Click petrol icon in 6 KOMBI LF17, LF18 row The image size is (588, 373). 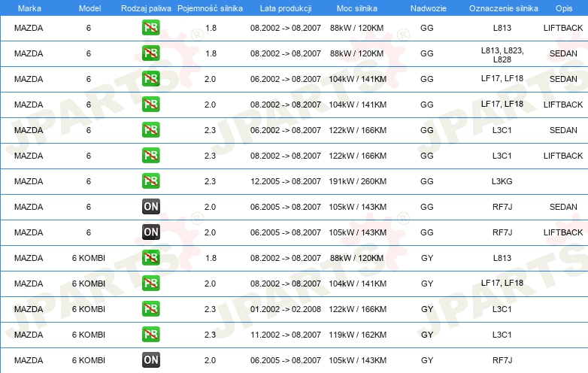151,283
